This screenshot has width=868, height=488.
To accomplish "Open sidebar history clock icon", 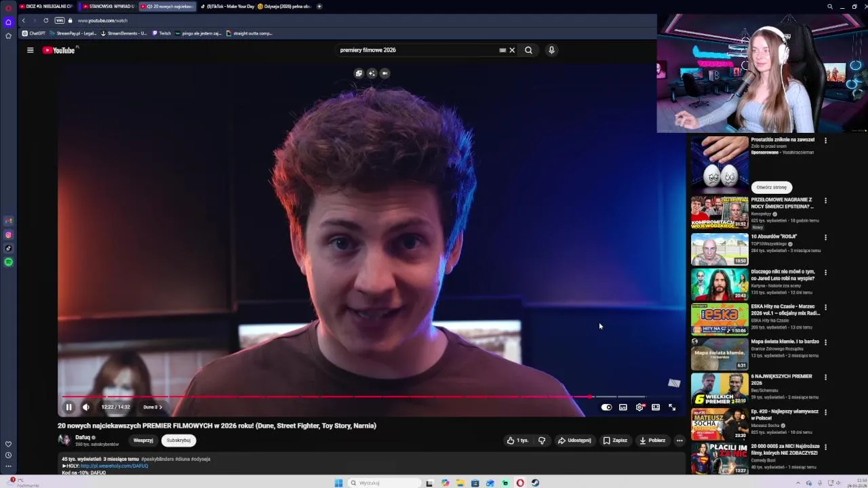I will (8, 455).
